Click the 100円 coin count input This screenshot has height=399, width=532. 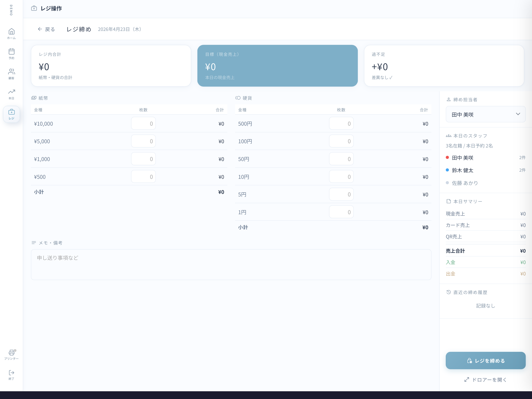[341, 141]
